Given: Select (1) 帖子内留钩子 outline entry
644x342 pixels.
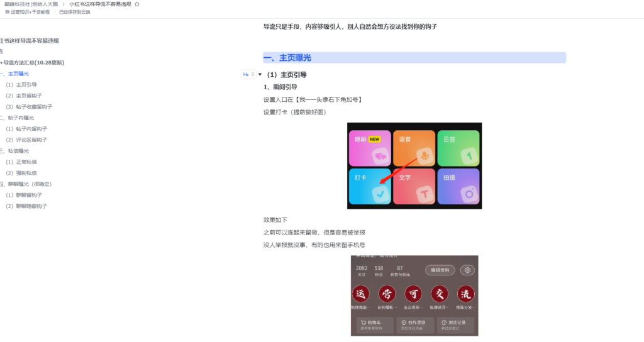Looking at the screenshot, I should click(26, 129).
